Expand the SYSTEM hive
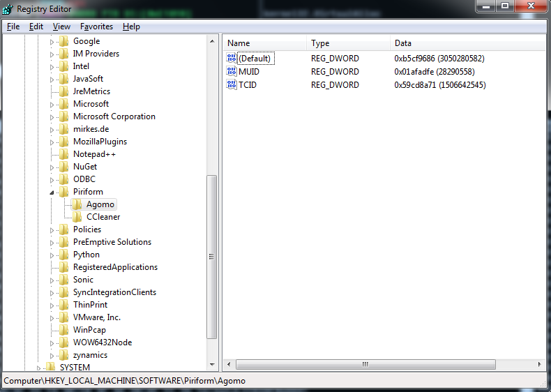 coord(38,368)
